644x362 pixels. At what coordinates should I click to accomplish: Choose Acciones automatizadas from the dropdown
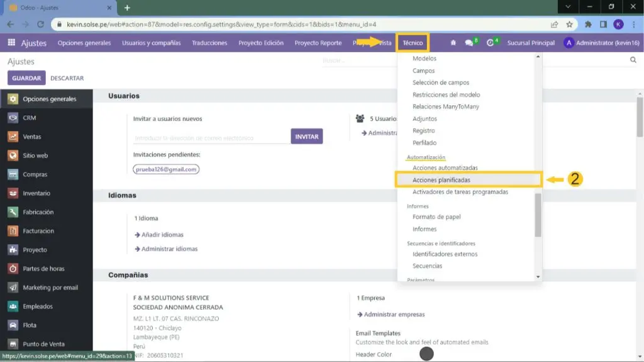445,168
